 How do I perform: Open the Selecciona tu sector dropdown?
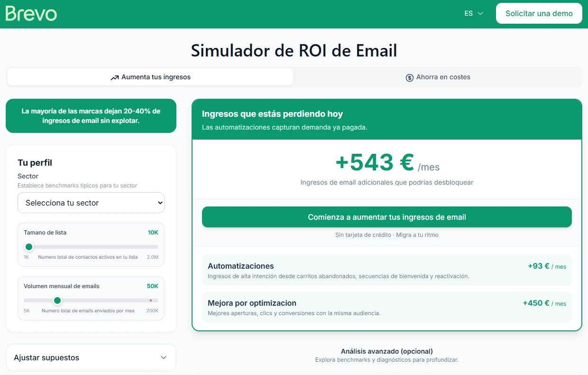pos(91,203)
